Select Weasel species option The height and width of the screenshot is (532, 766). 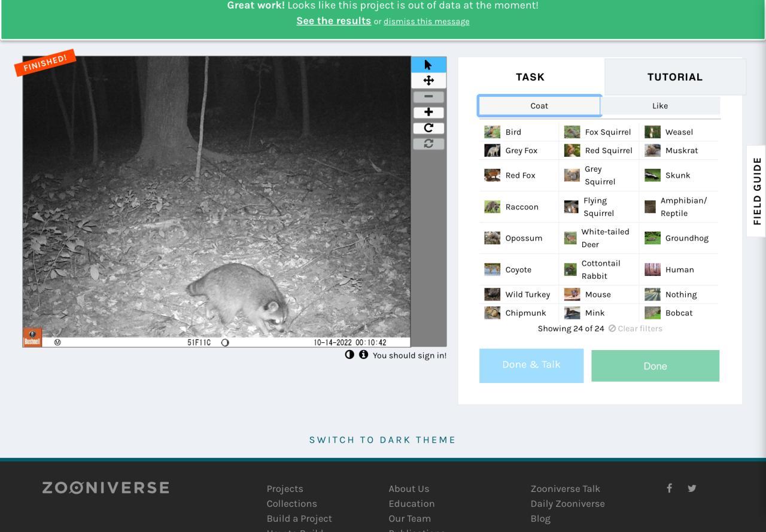point(679,132)
